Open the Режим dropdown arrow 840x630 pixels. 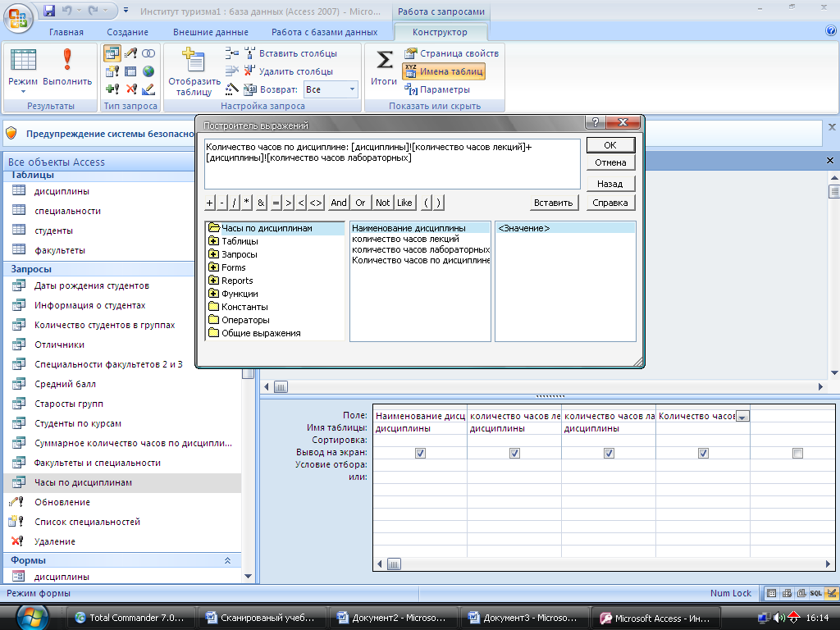coord(23,92)
